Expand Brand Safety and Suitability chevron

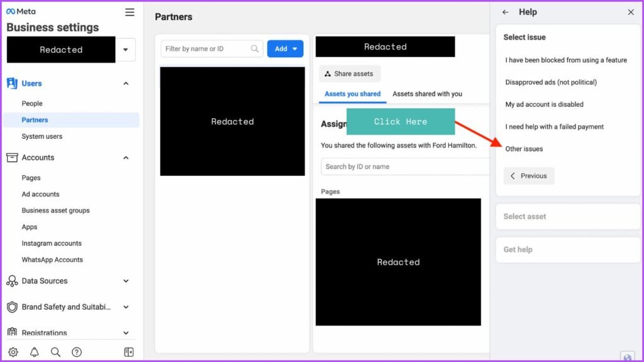pos(126,307)
